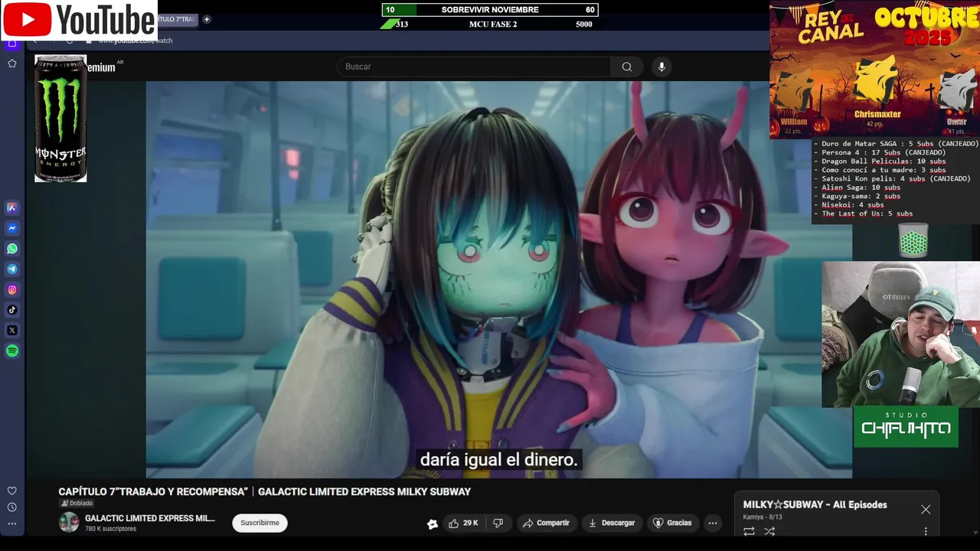
Task: Click SOBREVIVIR NOVIEMBRE goal bar
Action: 490,10
